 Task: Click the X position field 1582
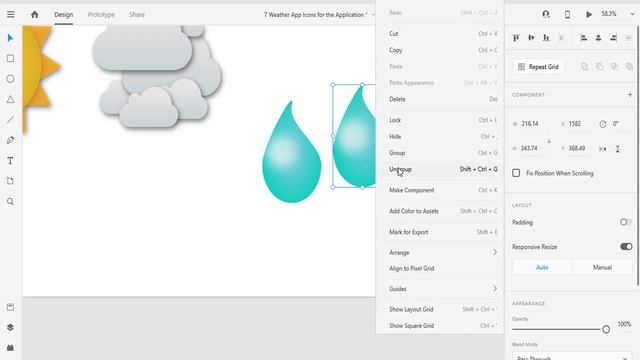pos(575,124)
